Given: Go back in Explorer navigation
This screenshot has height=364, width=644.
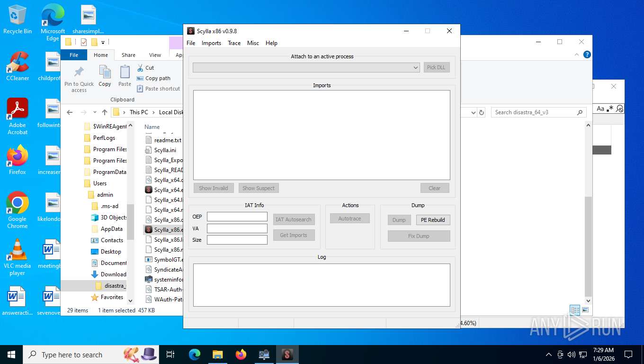Looking at the screenshot, I should coord(70,112).
